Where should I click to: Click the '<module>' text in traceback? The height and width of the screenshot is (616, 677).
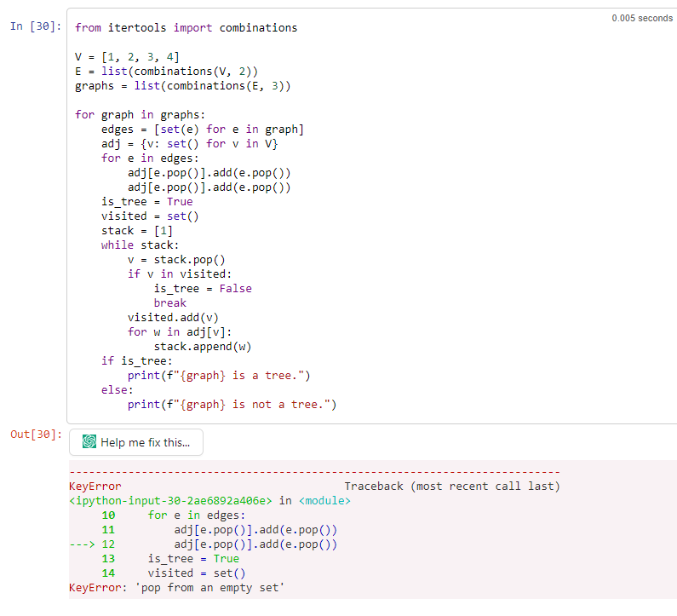(324, 501)
